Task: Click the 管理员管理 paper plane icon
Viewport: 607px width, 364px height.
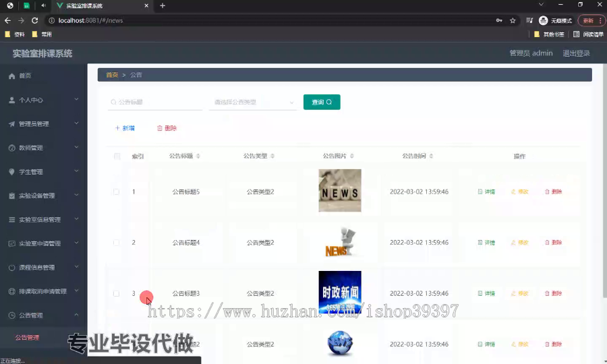Action: (x=11, y=124)
